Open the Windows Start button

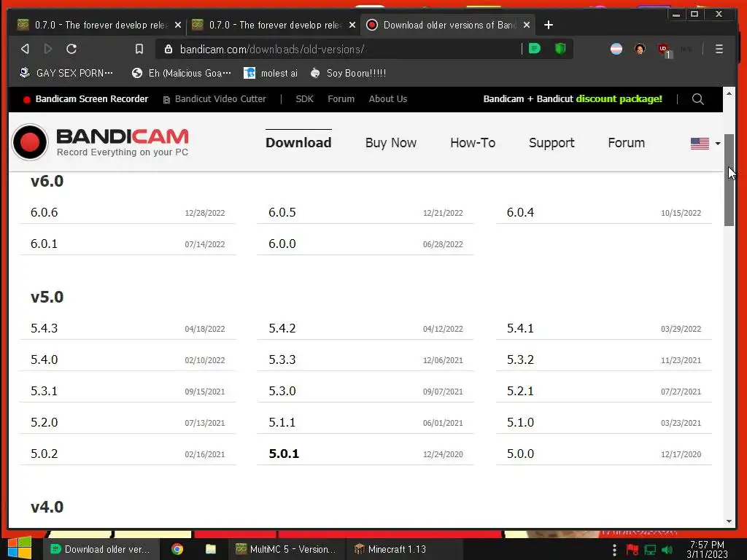pyautogui.click(x=20, y=548)
